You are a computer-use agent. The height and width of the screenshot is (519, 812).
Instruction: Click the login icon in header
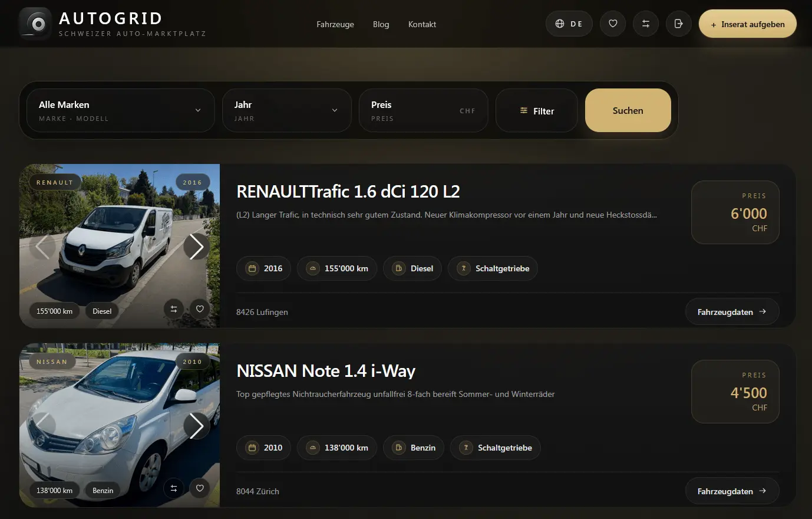click(679, 24)
